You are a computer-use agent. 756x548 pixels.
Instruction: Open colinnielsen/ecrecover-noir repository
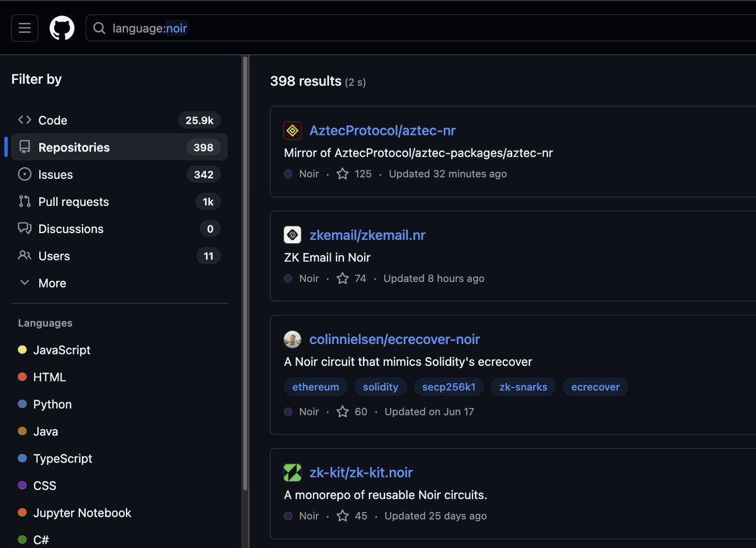[394, 340]
